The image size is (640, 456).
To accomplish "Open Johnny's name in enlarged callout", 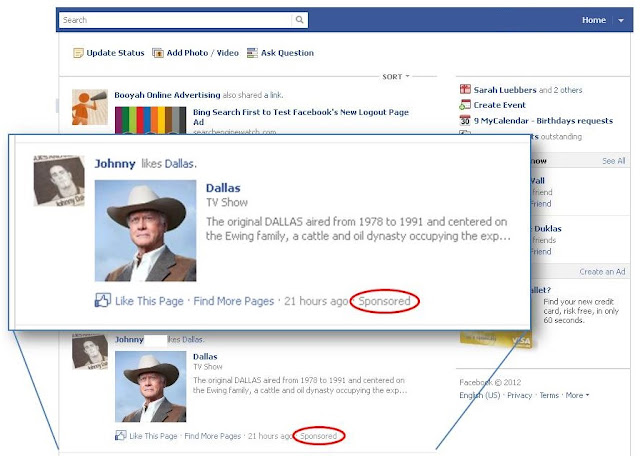I will [115, 164].
